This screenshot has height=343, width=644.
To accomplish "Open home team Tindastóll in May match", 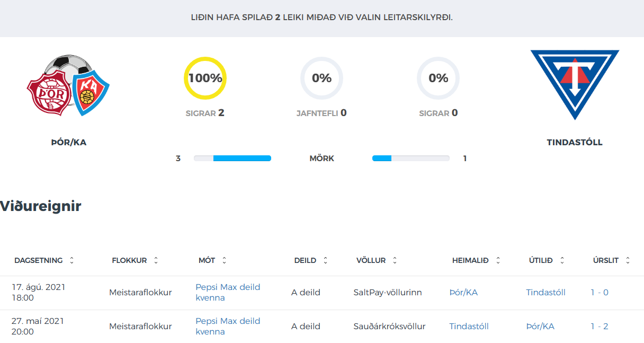I will [469, 326].
